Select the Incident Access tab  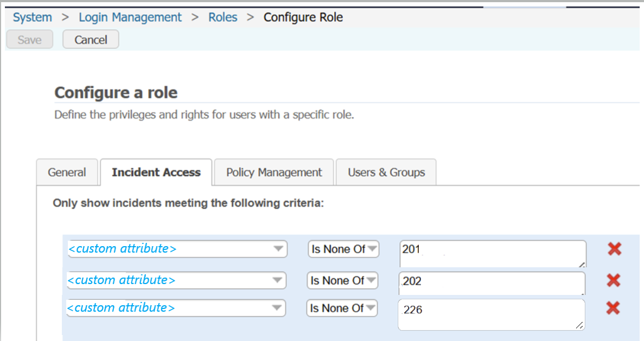(x=156, y=172)
